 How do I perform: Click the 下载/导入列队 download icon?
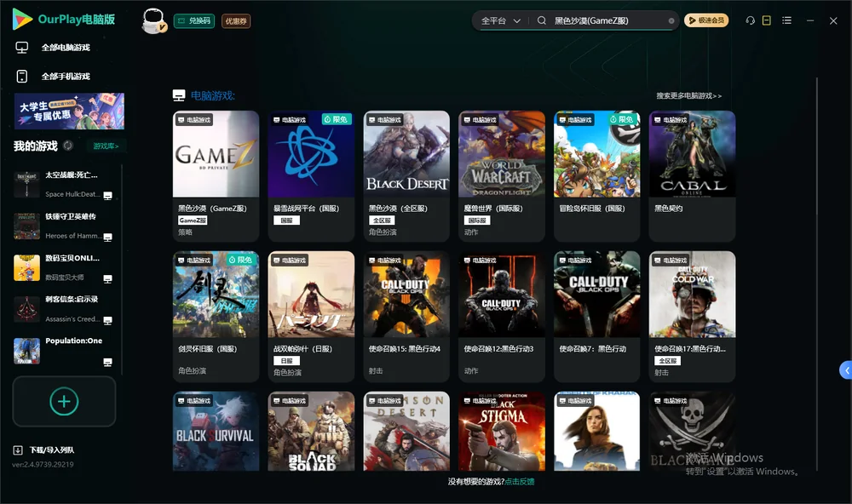pyautogui.click(x=18, y=450)
